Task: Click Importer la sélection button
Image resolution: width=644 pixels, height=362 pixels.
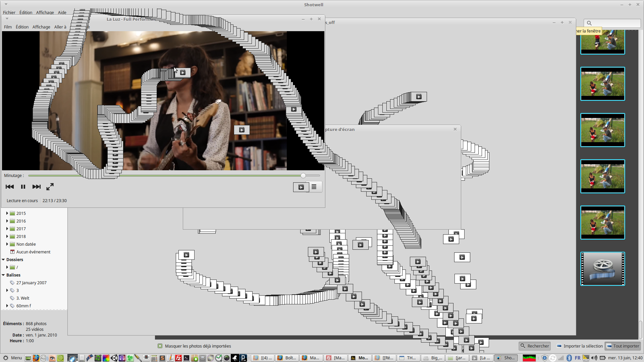Action: 580,346
